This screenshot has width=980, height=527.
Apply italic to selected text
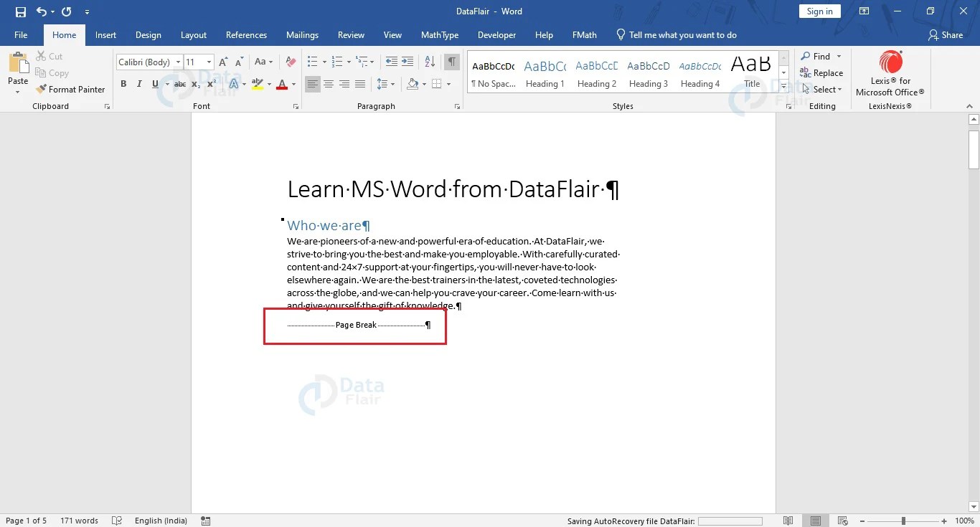pos(138,84)
